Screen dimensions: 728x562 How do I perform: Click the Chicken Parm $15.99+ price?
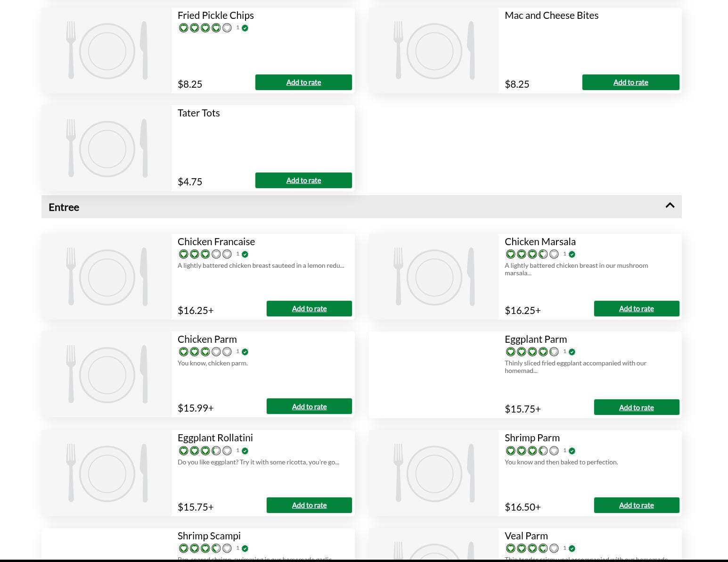(x=196, y=408)
